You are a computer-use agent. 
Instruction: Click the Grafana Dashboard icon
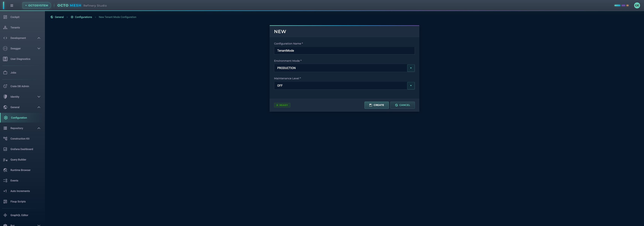click(x=5, y=149)
